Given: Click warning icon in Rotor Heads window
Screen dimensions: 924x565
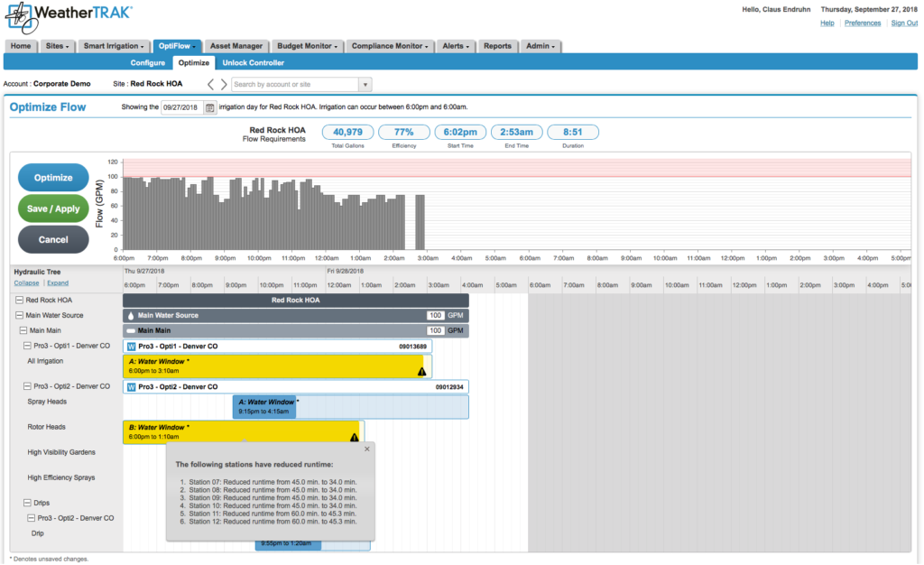Looking at the screenshot, I should coord(354,437).
